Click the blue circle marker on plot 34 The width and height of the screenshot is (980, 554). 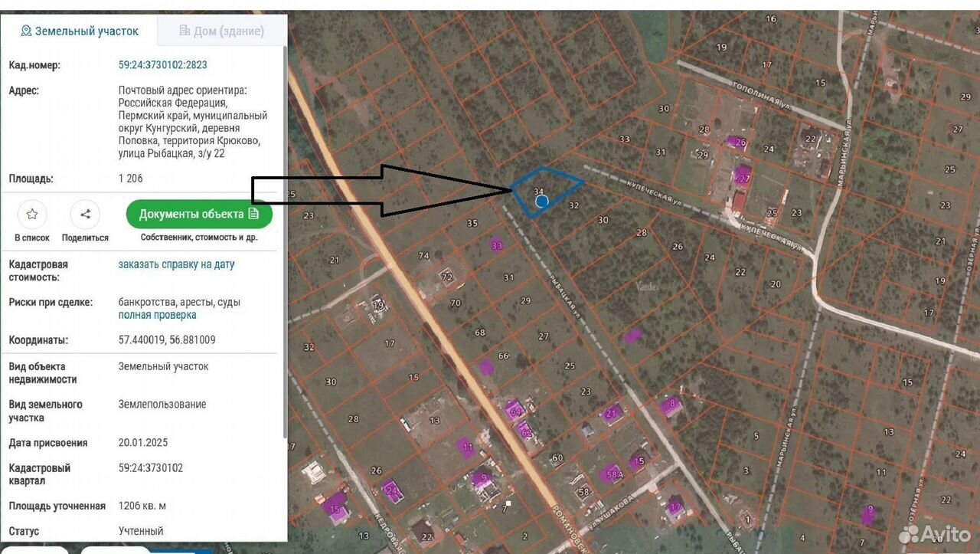[x=542, y=202]
